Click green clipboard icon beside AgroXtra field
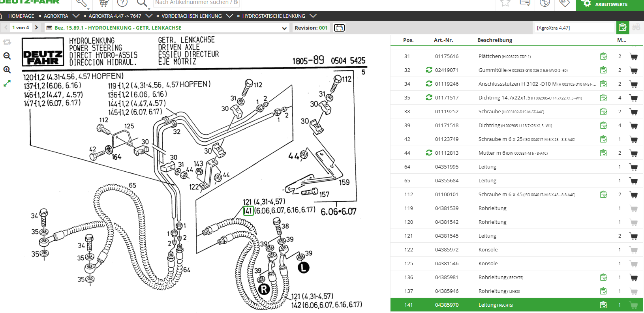This screenshot has width=644, height=313. 623,28
